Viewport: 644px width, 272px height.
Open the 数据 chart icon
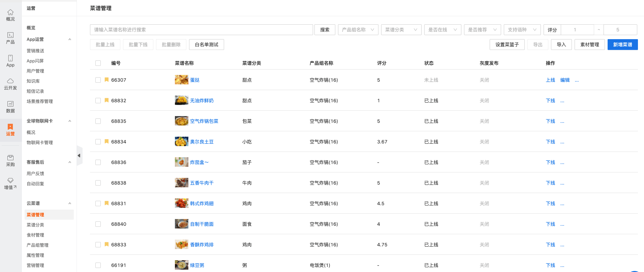pyautogui.click(x=10, y=107)
